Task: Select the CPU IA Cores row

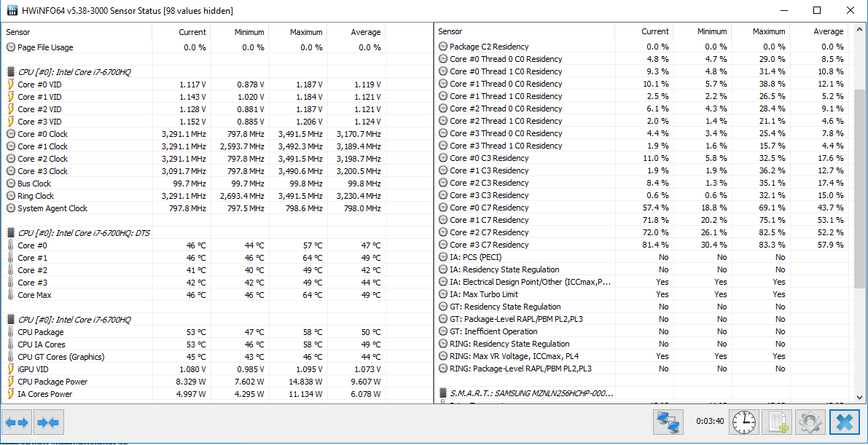Action: click(x=193, y=344)
